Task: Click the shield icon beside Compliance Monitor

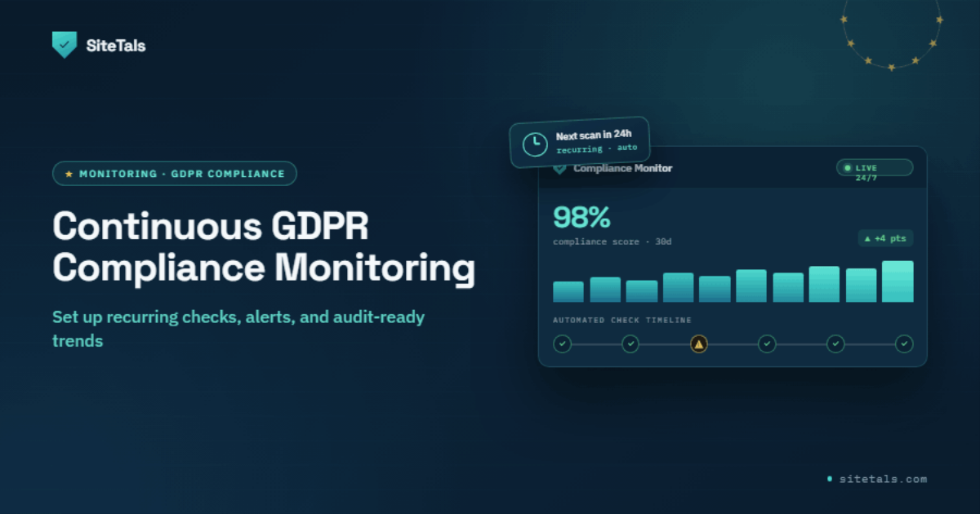Action: [x=559, y=169]
